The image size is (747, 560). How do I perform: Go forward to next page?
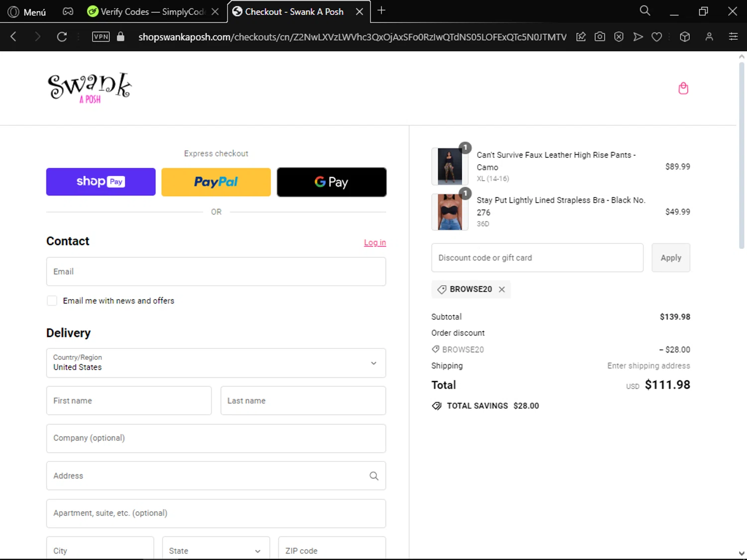[x=37, y=36]
